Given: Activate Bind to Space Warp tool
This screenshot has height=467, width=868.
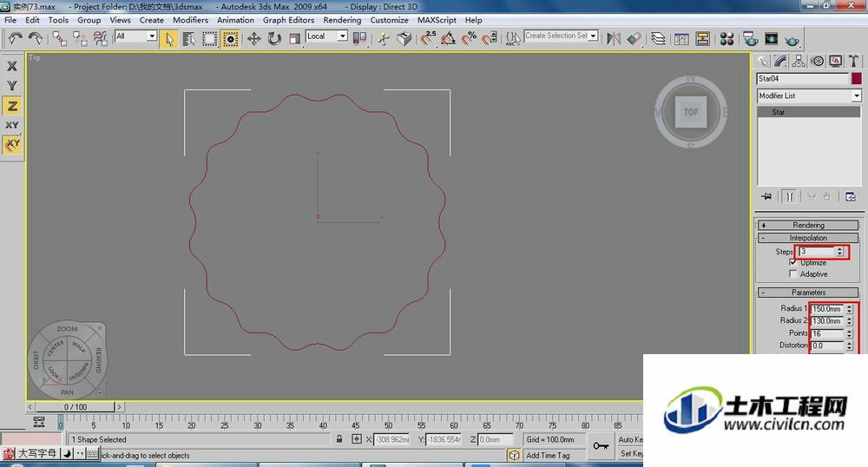Looking at the screenshot, I should point(100,38).
